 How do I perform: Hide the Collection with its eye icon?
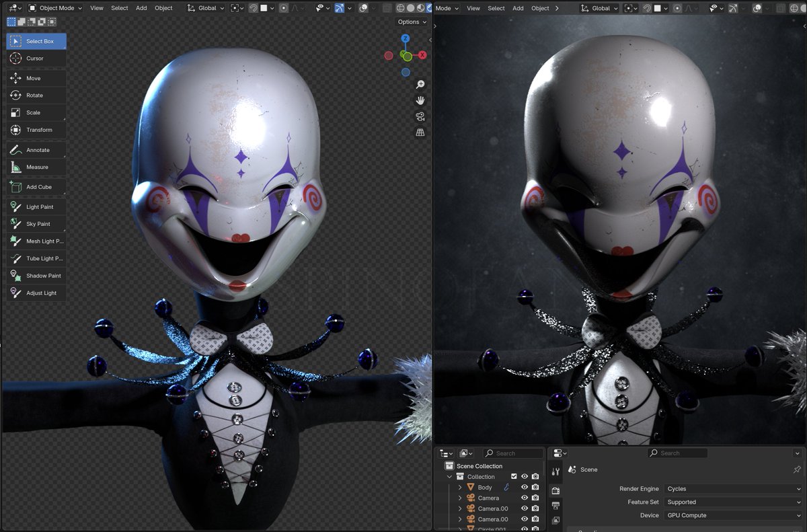tap(525, 477)
